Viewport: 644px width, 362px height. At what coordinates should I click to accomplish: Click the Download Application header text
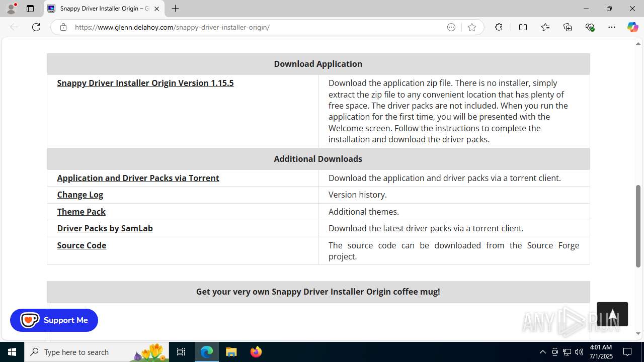point(318,64)
